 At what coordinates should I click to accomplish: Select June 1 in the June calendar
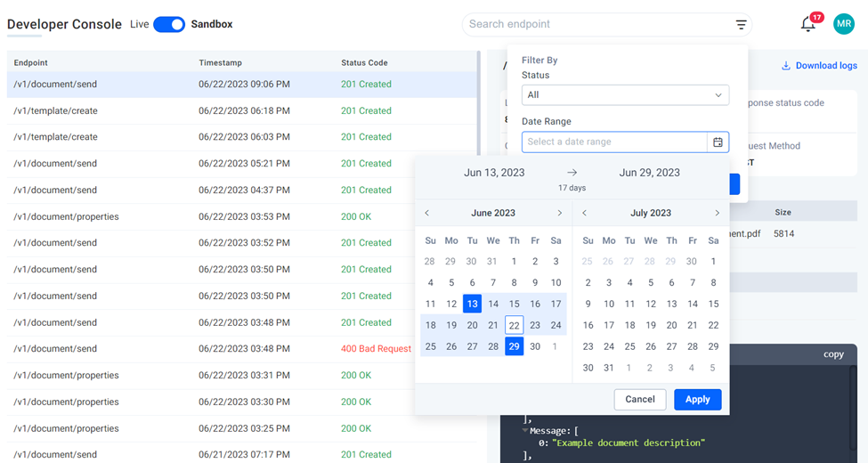pyautogui.click(x=515, y=262)
